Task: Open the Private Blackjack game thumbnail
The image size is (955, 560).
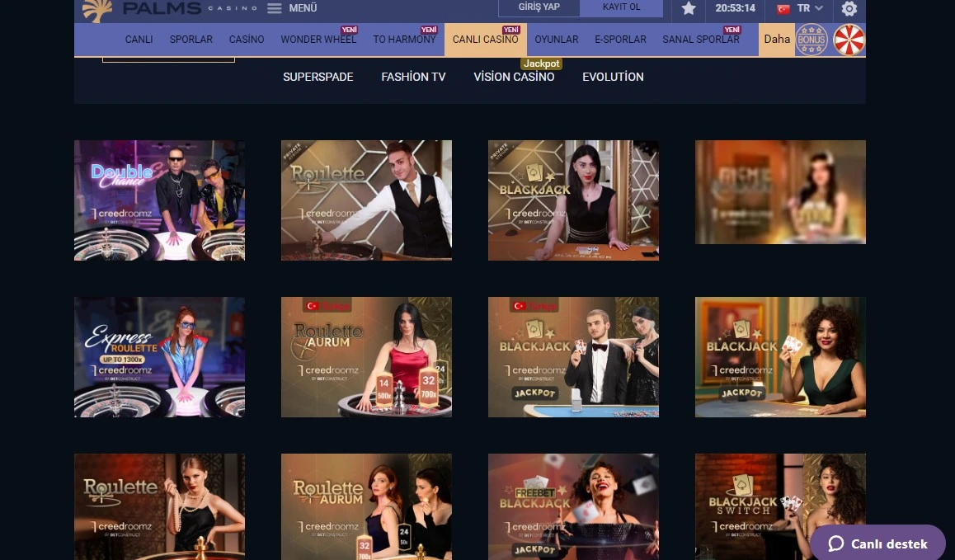Action: (x=574, y=200)
